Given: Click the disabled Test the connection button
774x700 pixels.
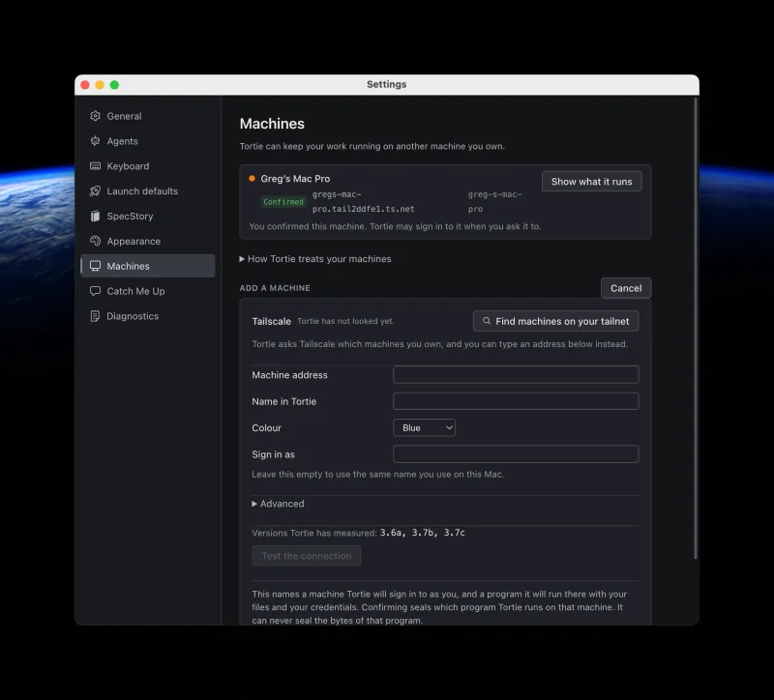Looking at the screenshot, I should click(306, 556).
